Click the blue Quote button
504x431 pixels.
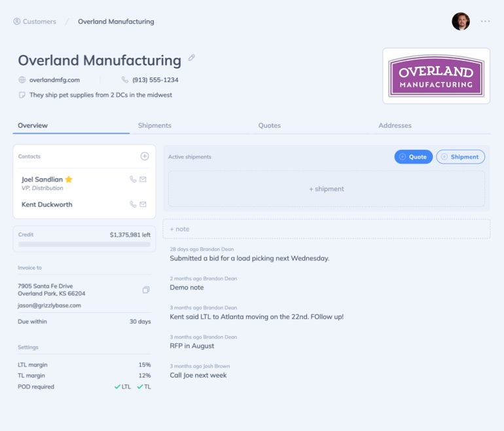coord(414,157)
